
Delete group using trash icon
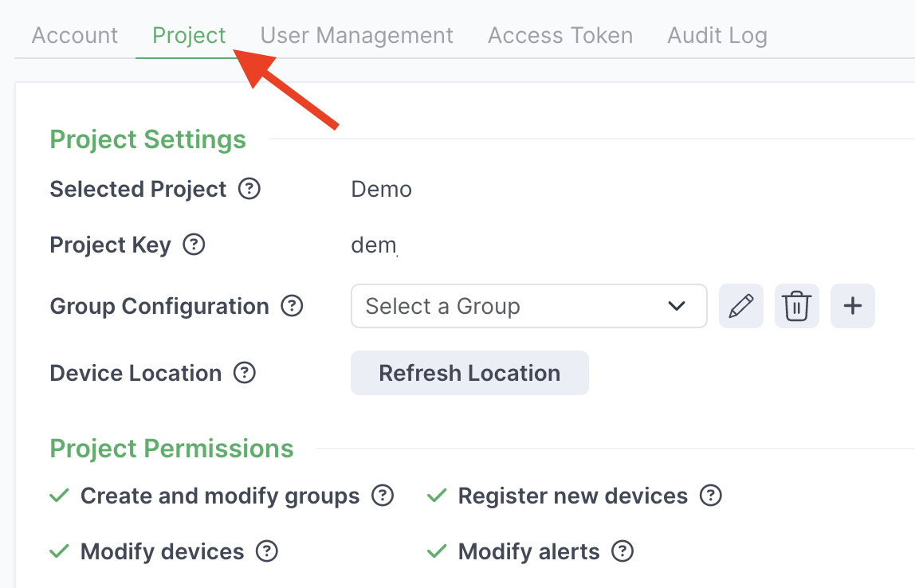tap(796, 306)
